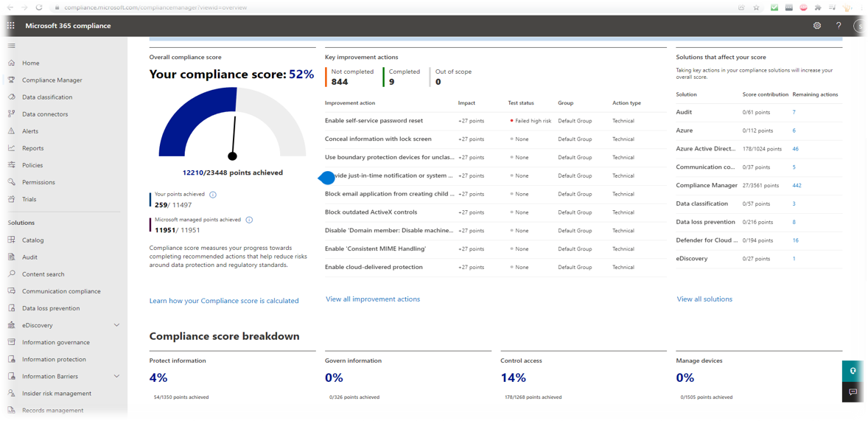
Task: Go to Data loss prevention page
Action: point(51,308)
